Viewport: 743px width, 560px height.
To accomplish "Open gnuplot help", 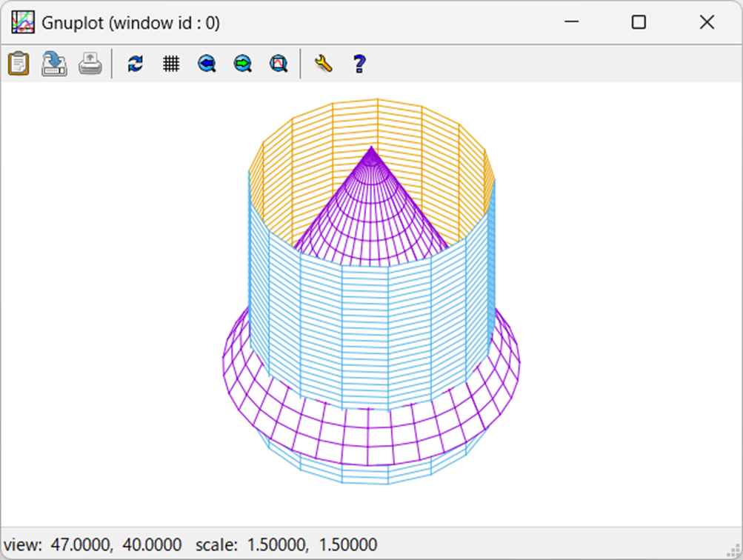I will (359, 64).
